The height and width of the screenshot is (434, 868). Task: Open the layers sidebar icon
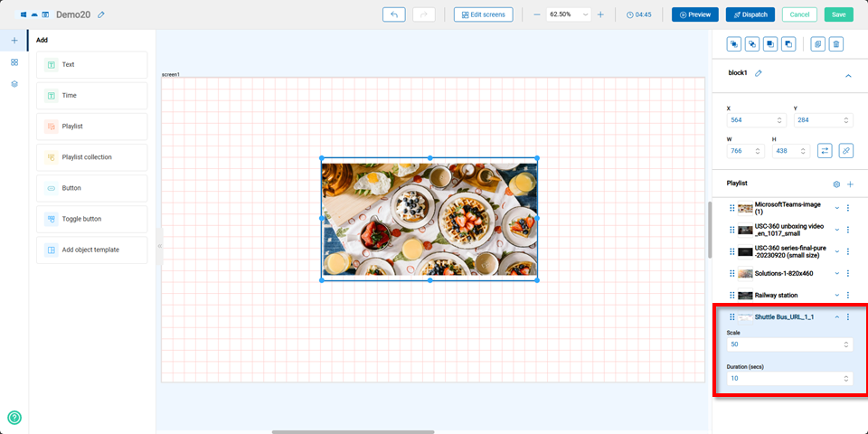(14, 83)
